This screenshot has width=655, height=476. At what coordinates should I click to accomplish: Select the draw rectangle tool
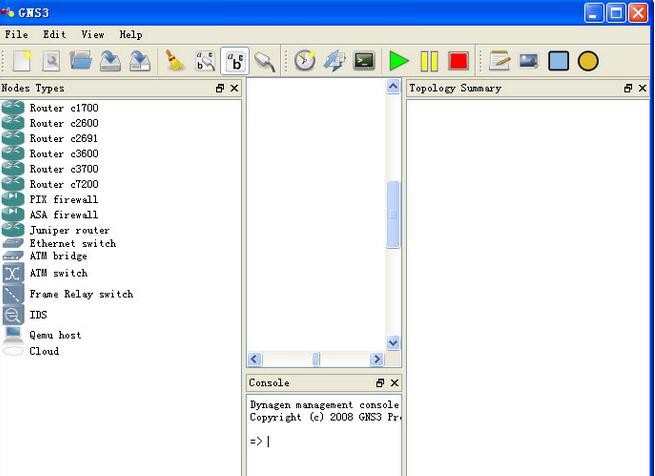point(559,61)
